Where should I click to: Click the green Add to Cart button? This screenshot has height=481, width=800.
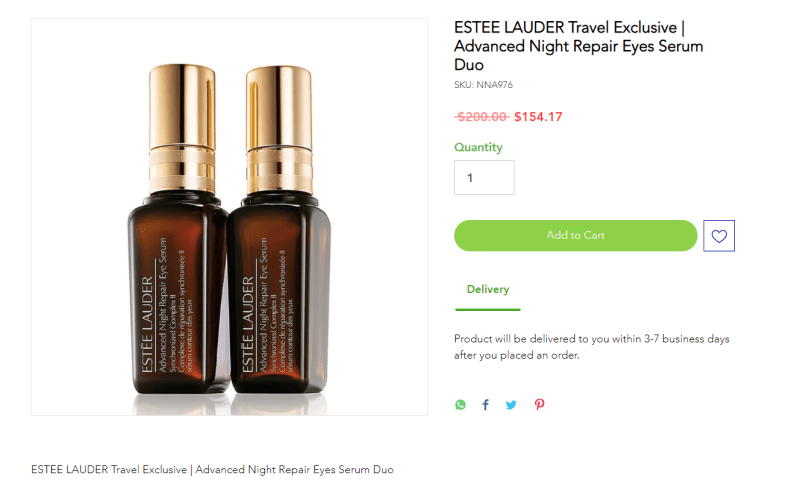[576, 235]
